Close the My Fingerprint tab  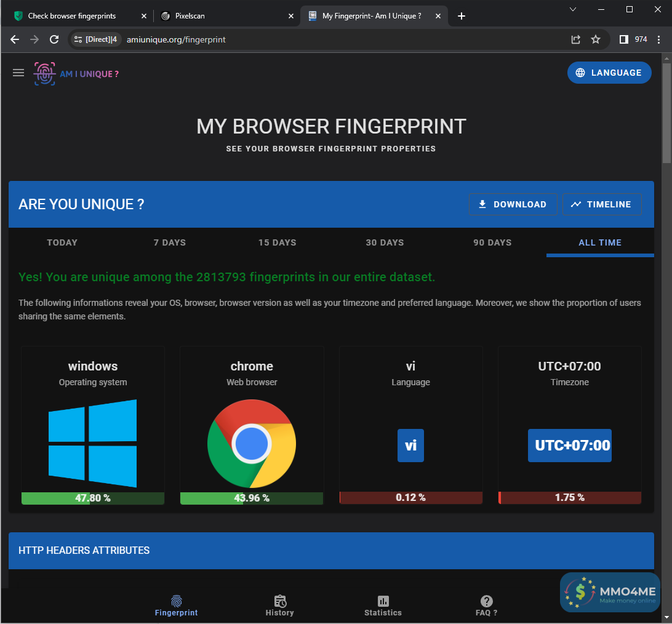click(x=438, y=16)
